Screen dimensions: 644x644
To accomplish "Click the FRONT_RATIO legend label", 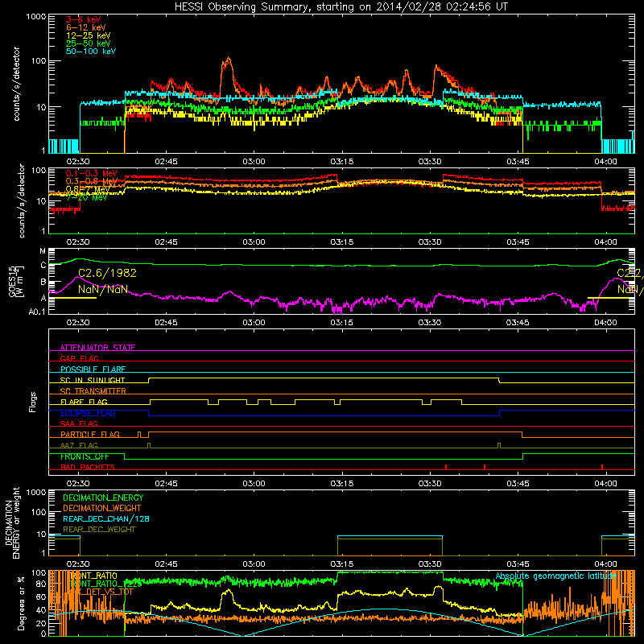I will point(93,576).
